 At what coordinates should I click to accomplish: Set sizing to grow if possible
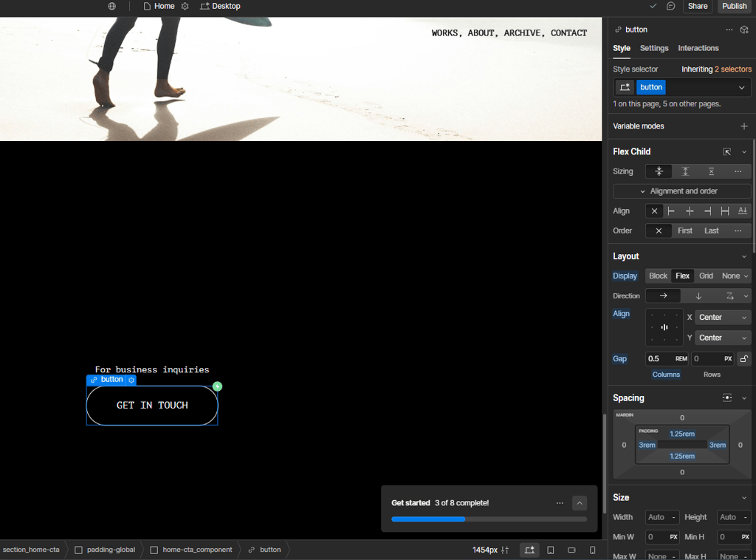coord(685,171)
